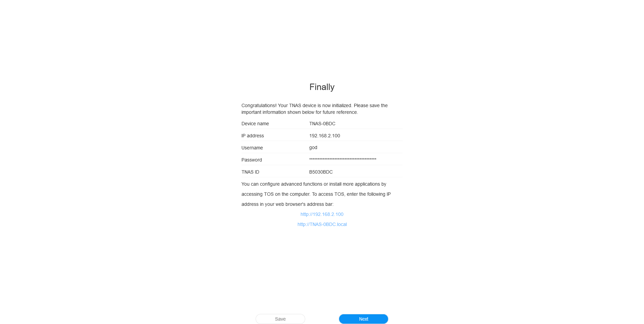Click the masked password asterisks
644x324 pixels.
343,159
